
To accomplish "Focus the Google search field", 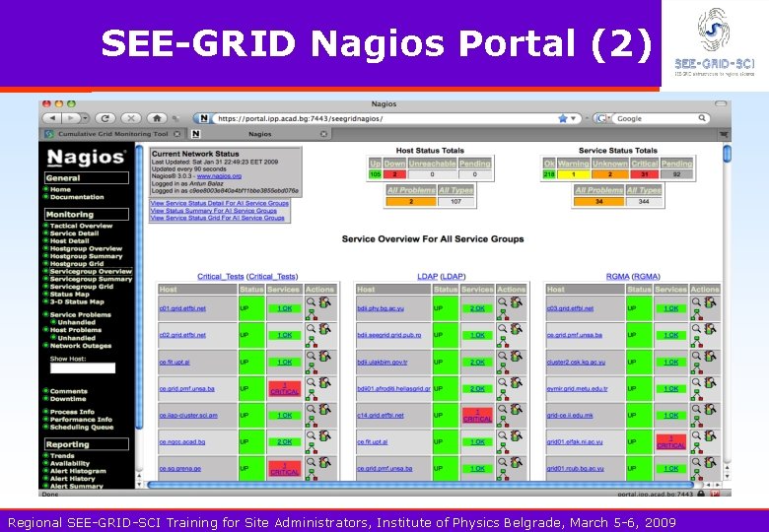I will click(x=656, y=118).
